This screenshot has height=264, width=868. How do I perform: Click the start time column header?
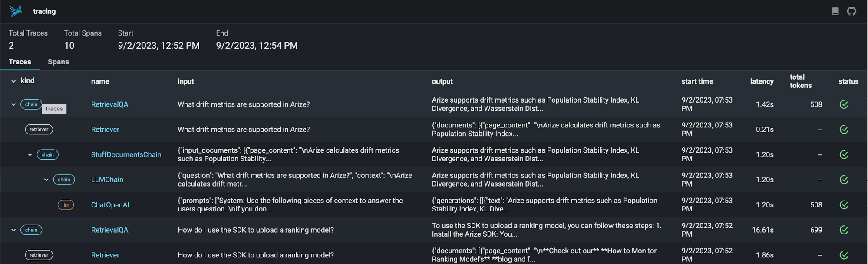point(697,81)
